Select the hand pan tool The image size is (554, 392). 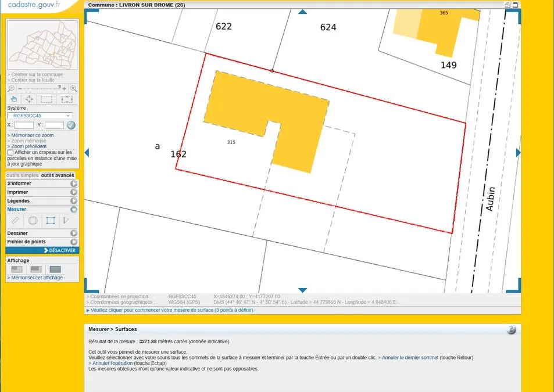tap(14, 99)
